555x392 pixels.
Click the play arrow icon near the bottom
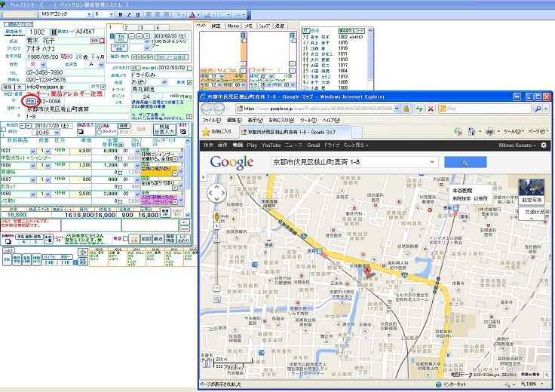(x=83, y=252)
